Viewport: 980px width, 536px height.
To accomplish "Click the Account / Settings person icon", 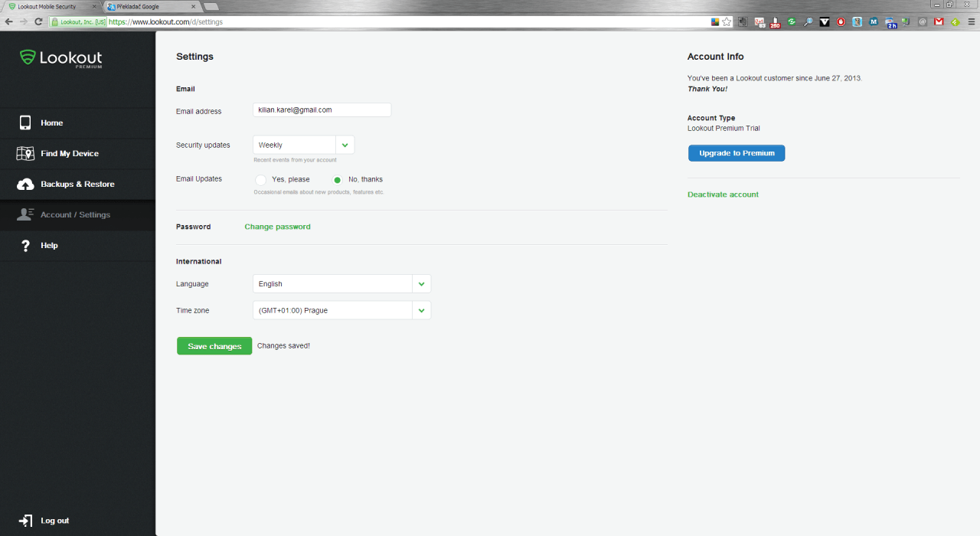I will tap(25, 214).
